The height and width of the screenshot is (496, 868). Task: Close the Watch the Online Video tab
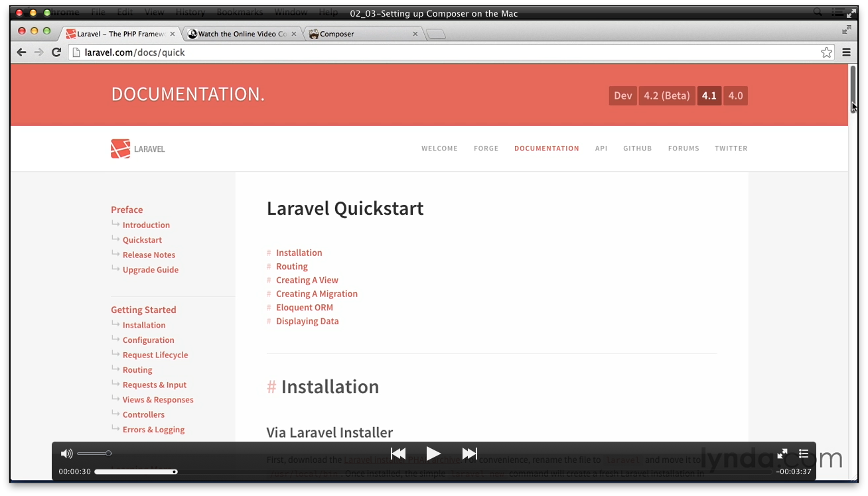(294, 34)
